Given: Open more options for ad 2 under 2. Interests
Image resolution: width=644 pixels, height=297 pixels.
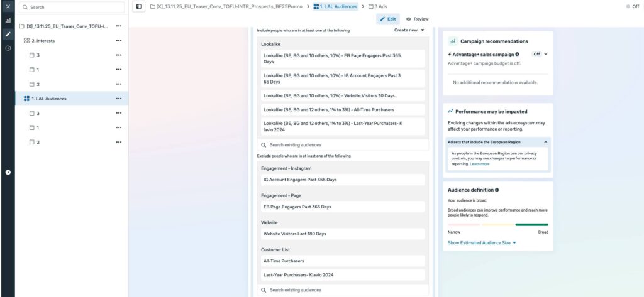Looking at the screenshot, I should point(119,84).
